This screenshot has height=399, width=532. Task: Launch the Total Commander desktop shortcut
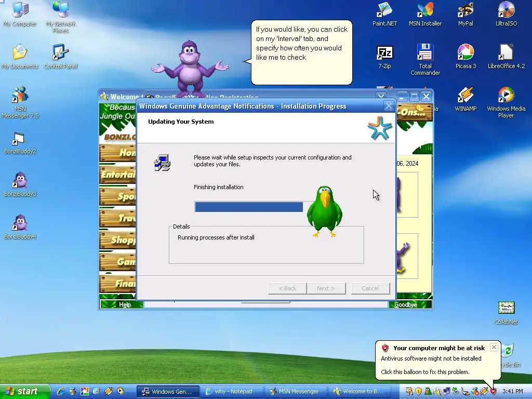tap(425, 60)
